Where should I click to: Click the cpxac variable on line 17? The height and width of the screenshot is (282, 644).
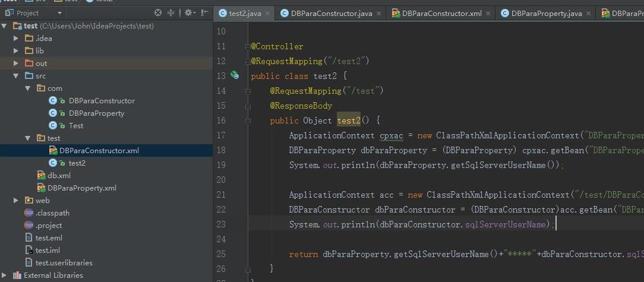(392, 135)
